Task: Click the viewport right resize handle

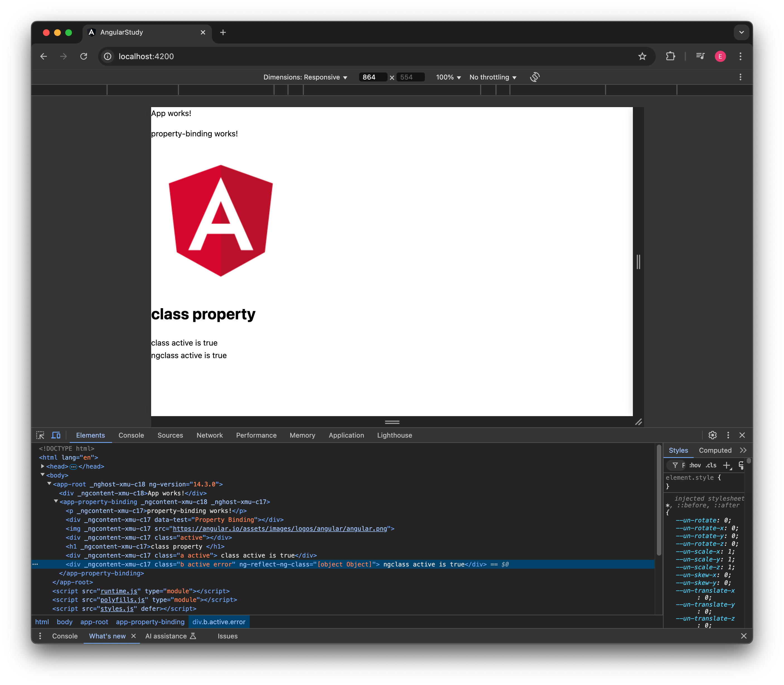Action: (638, 262)
